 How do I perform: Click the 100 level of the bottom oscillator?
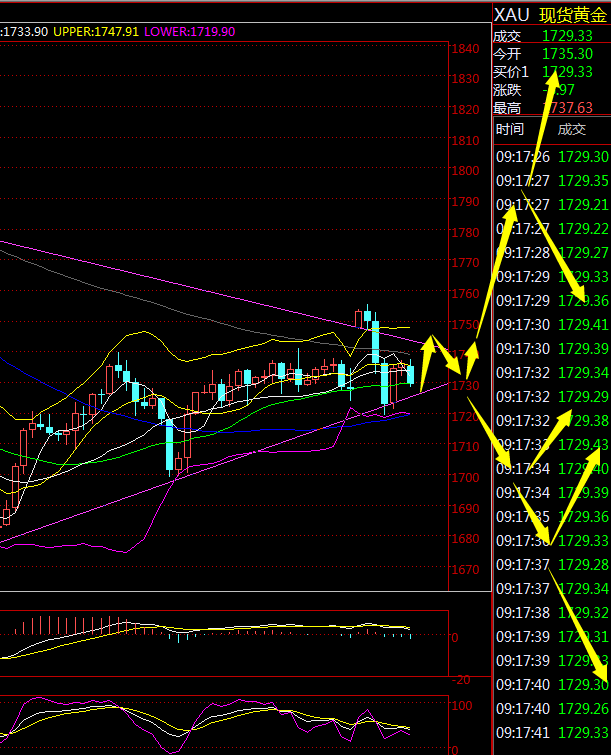463,706
